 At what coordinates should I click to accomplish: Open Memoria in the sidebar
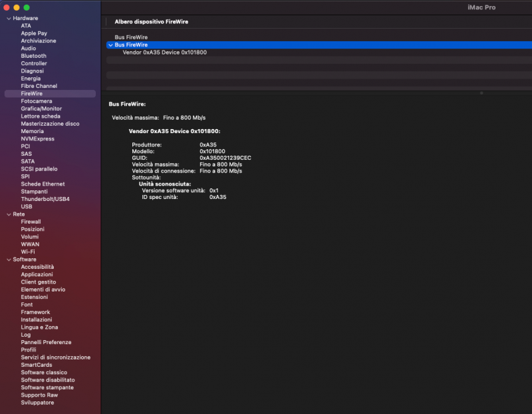pos(32,131)
